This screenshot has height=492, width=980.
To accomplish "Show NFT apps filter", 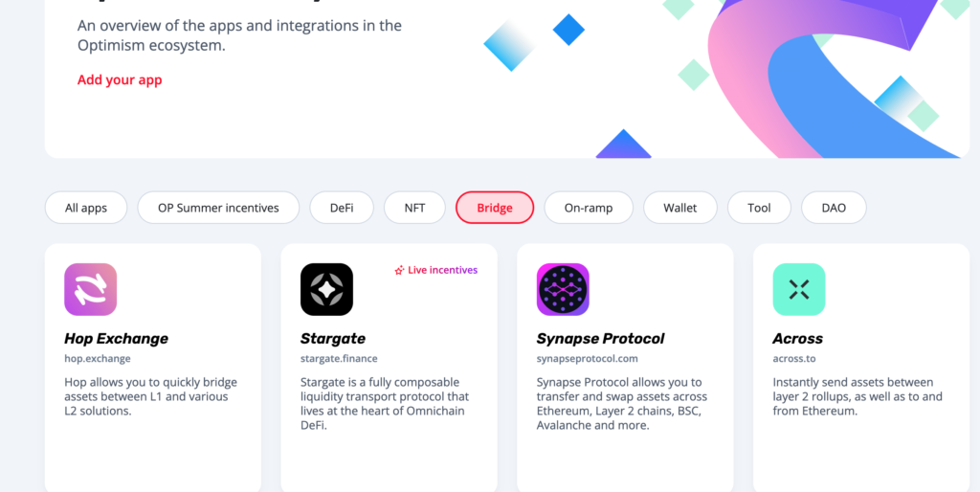I will click(x=415, y=208).
